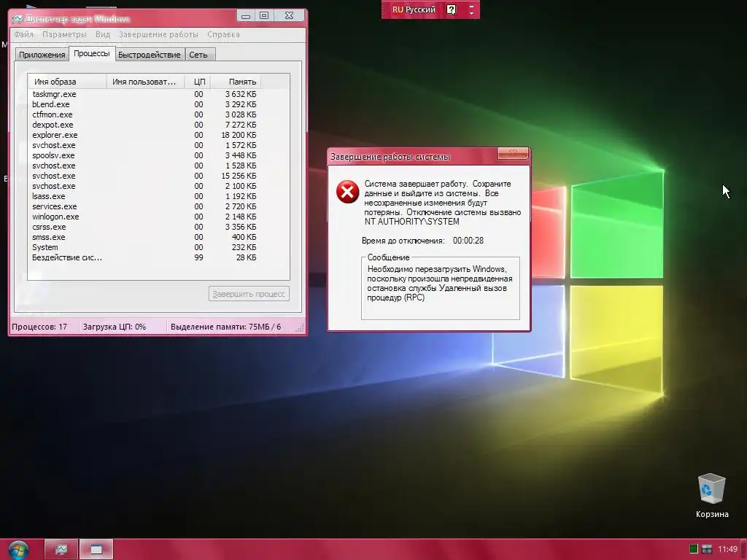747x560 pixels.
Task: Click the red error icon in dialog
Action: pos(348,192)
